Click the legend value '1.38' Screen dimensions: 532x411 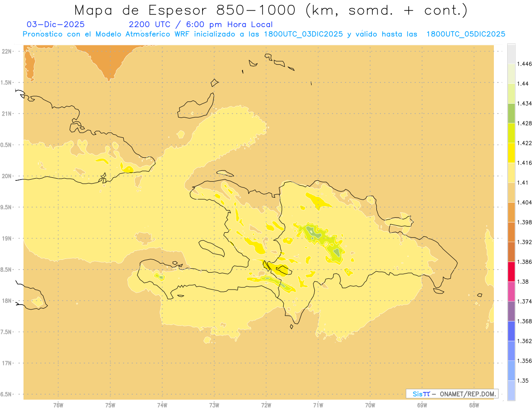pyautogui.click(x=523, y=282)
